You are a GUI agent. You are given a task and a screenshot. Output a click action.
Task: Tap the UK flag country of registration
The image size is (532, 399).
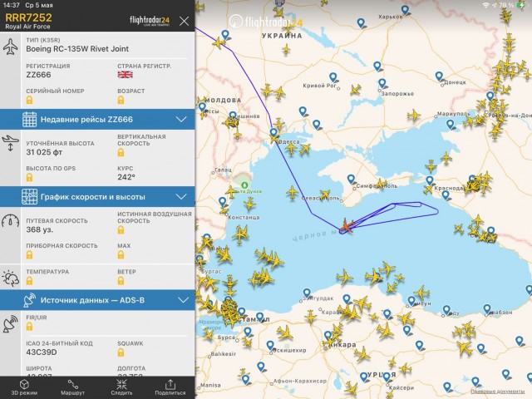125,75
